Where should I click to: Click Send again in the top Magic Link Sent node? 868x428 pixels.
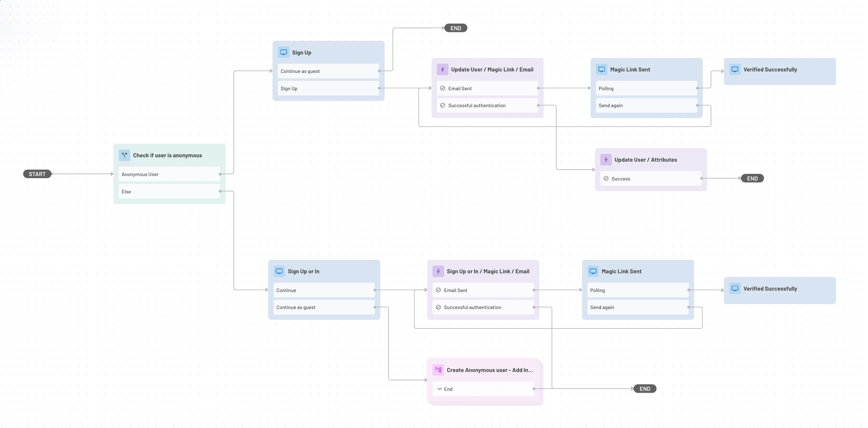[646, 105]
